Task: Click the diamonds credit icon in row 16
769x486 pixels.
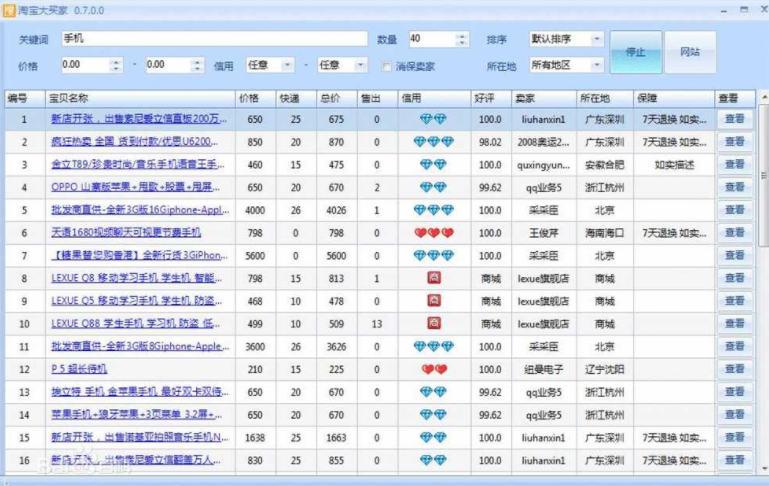Action: coord(434,460)
